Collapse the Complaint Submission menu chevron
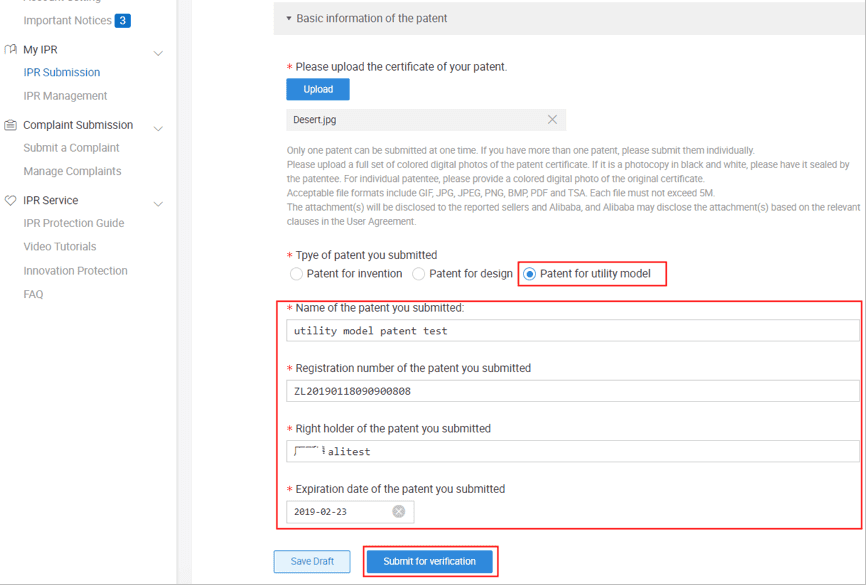The height and width of the screenshot is (585, 866). (158, 128)
